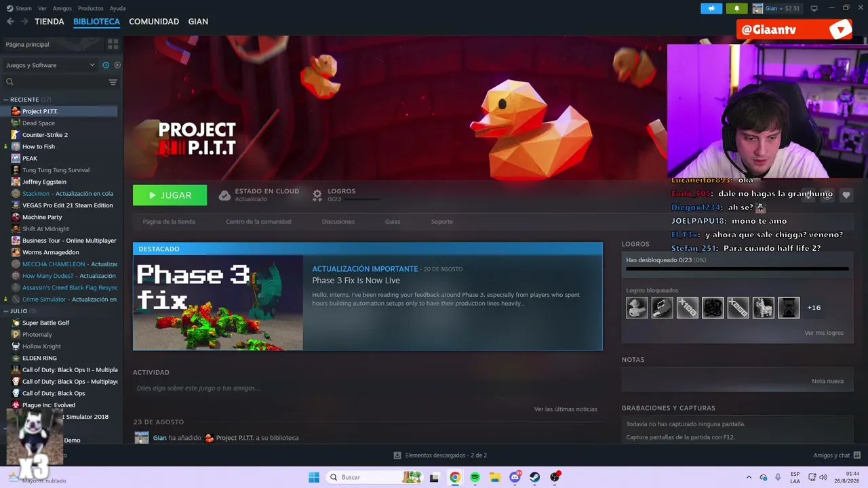Open the Productos menu
This screenshot has width=868, height=488.
pos(91,8)
